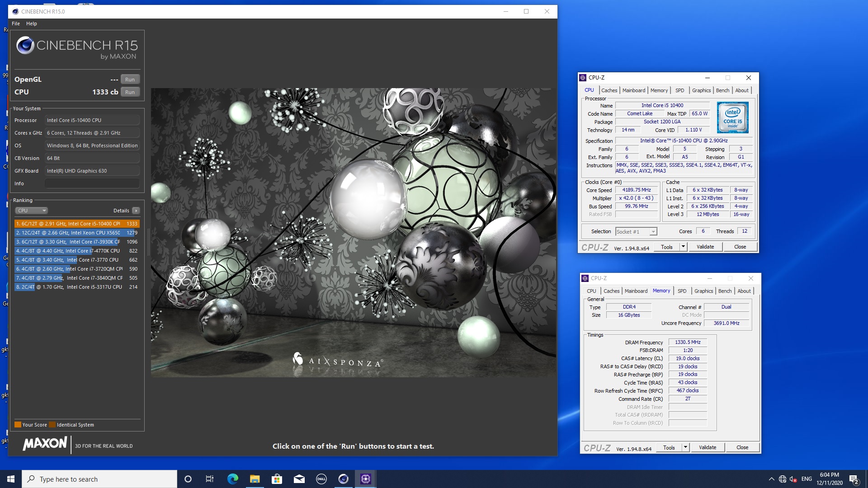Select ranking entry Intel Core i7-3770
The image size is (868, 488).
click(77, 260)
